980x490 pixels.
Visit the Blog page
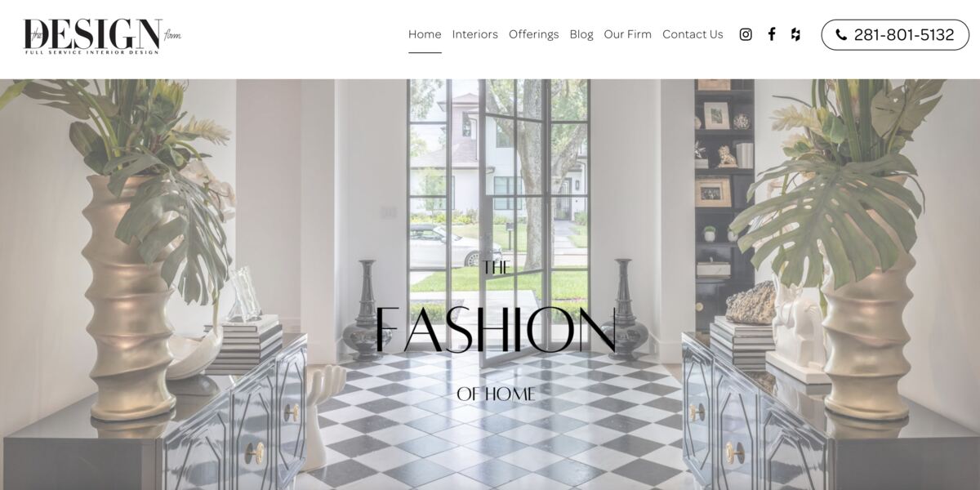581,34
